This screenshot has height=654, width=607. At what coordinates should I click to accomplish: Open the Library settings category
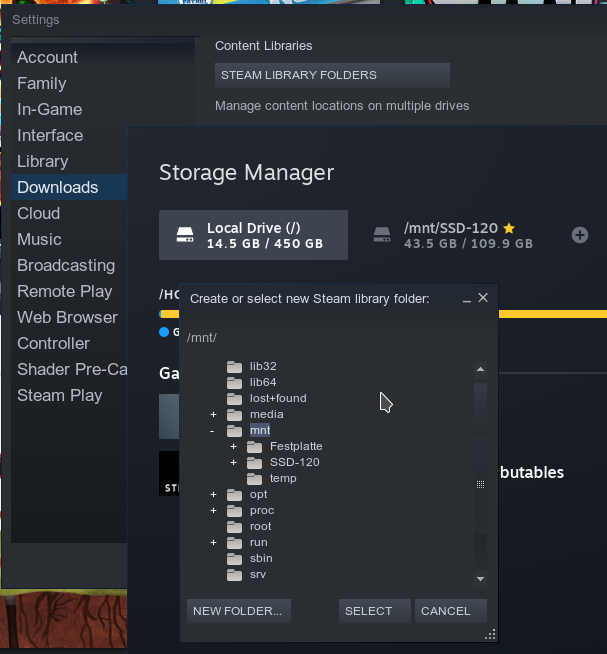[x=43, y=161]
